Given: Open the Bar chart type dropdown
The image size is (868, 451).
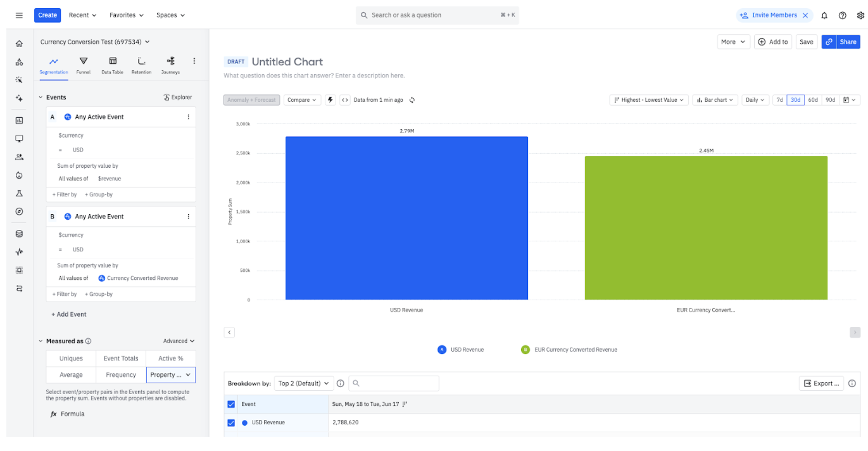Looking at the screenshot, I should (x=715, y=100).
